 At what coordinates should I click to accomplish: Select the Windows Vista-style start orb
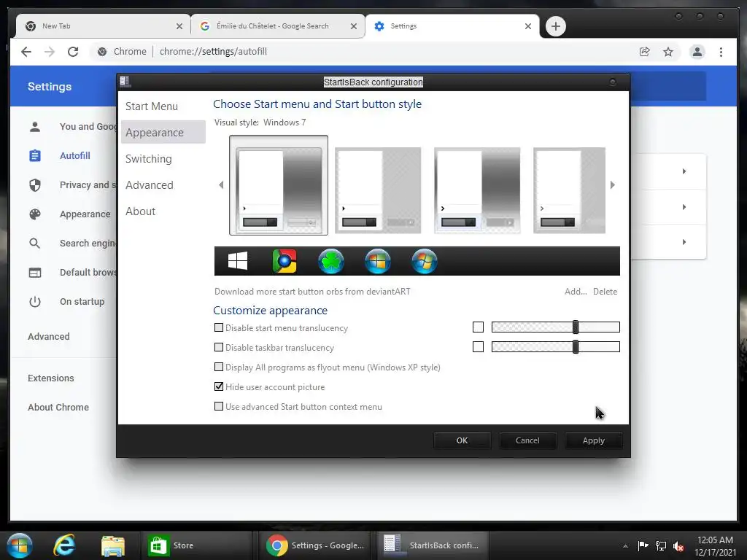378,261
